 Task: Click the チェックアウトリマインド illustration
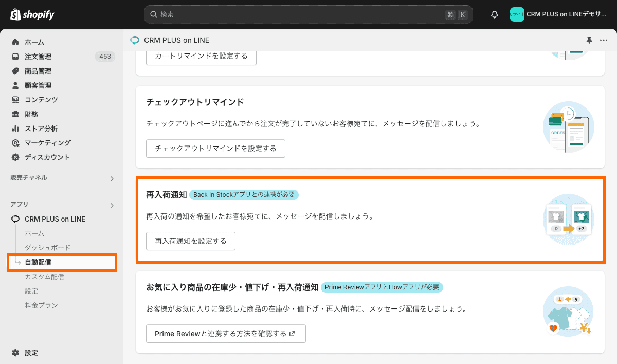[568, 127]
